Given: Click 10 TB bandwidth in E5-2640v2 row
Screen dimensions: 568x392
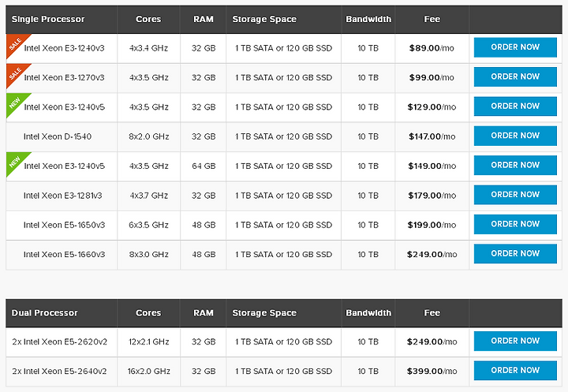Looking at the screenshot, I should click(x=368, y=371).
